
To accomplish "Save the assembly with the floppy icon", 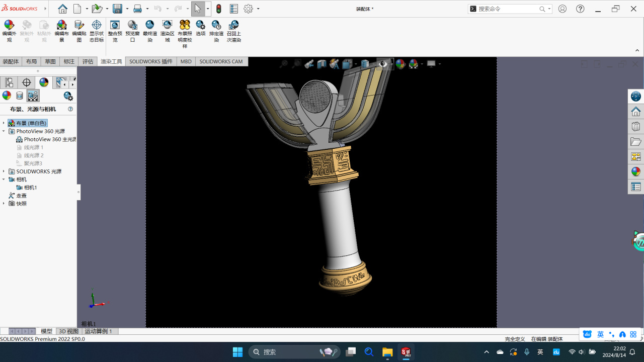I will 117,9.
